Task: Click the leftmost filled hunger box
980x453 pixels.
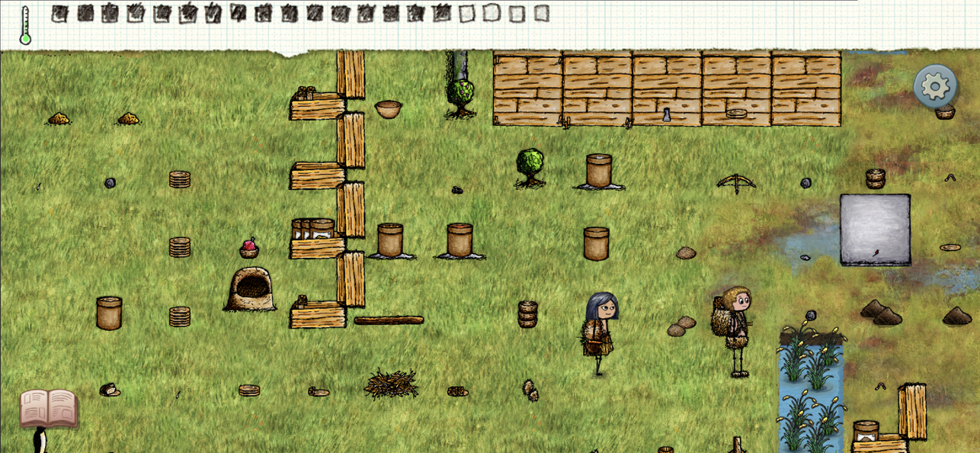Action: (59, 13)
